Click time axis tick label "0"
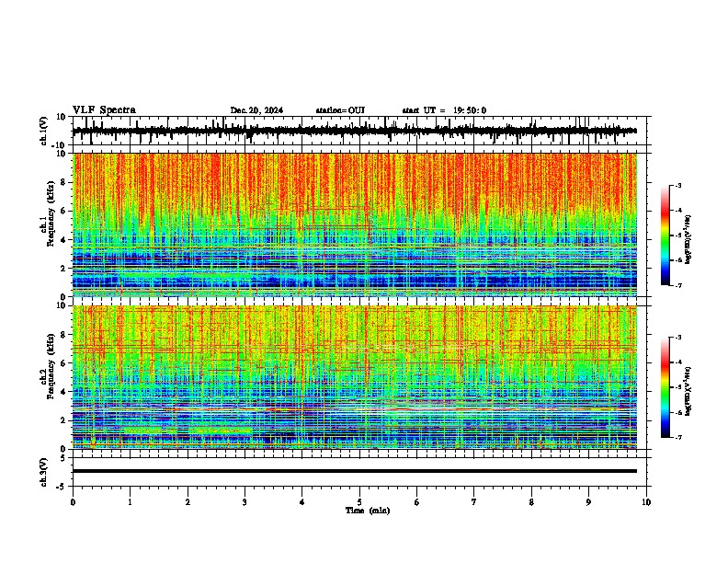This screenshot has height=563, width=728. (73, 502)
